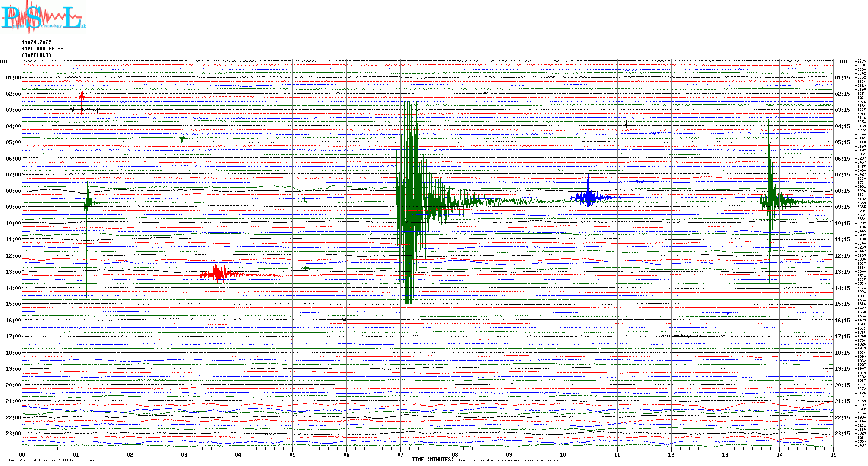The image size is (868, 466).
Task: Click the small red spike near 02:00
Action: tap(82, 97)
